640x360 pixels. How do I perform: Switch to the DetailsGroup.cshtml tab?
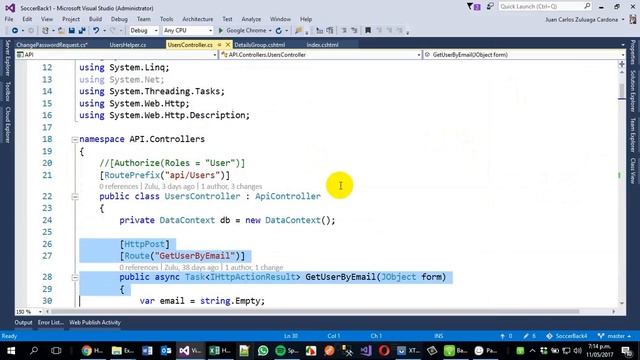click(260, 45)
